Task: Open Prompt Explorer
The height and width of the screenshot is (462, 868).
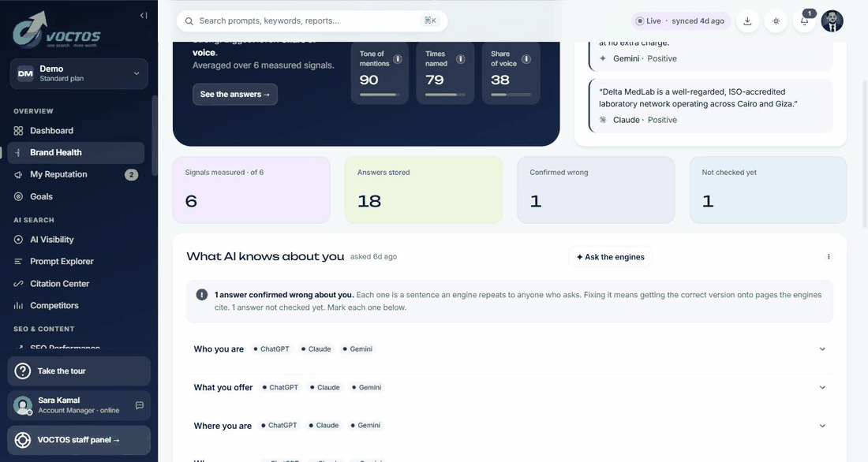Action: click(x=76, y=261)
